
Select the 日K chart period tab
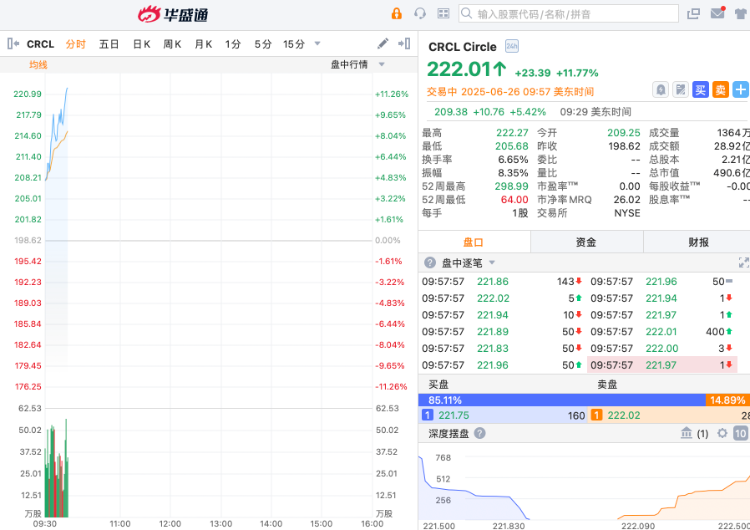(x=141, y=44)
